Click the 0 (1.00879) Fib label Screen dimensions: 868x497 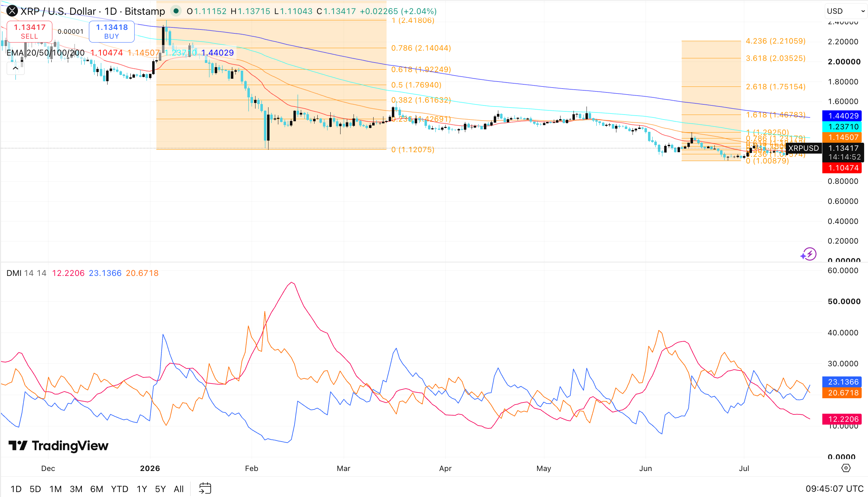[x=767, y=161]
